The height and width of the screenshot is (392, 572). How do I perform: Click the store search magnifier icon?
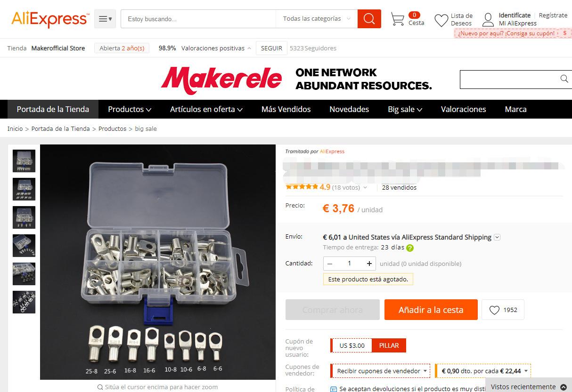click(564, 79)
